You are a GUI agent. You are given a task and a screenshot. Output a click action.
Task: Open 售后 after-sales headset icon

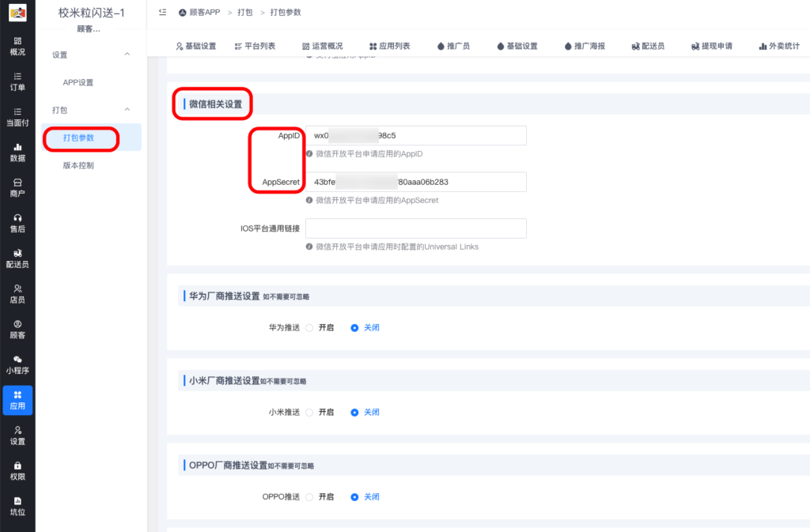[17, 223]
